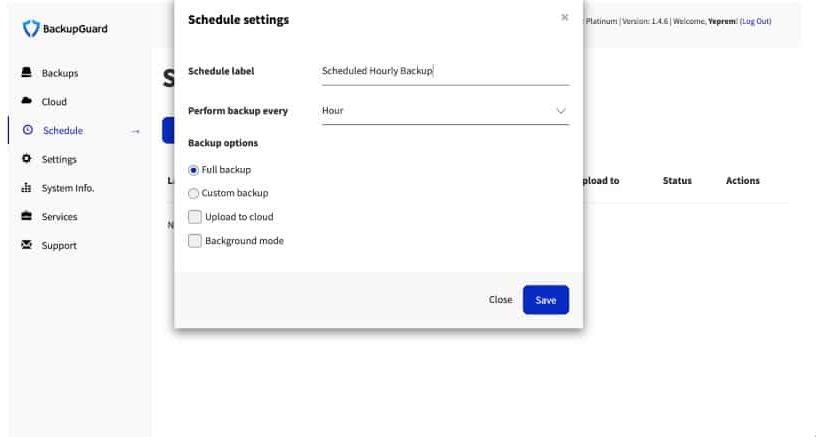Click the Log Out link
This screenshot has height=437, width=816.
pyautogui.click(x=756, y=21)
